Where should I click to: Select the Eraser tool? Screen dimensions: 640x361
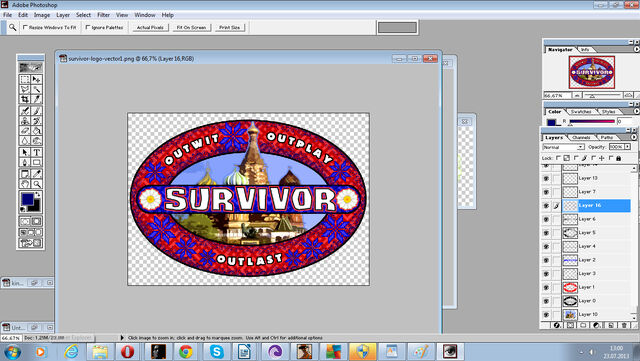[25, 131]
